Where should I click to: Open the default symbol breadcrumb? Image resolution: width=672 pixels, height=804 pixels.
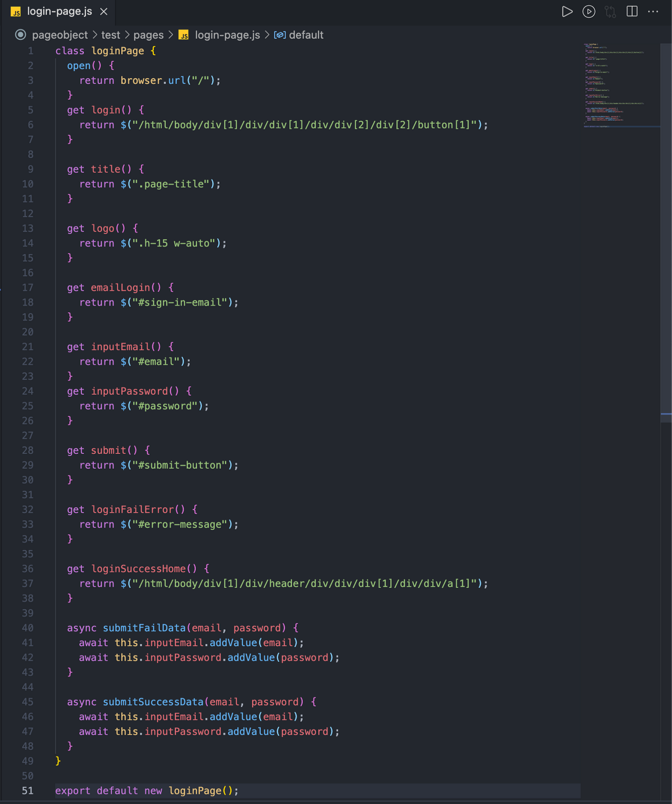[x=306, y=35]
